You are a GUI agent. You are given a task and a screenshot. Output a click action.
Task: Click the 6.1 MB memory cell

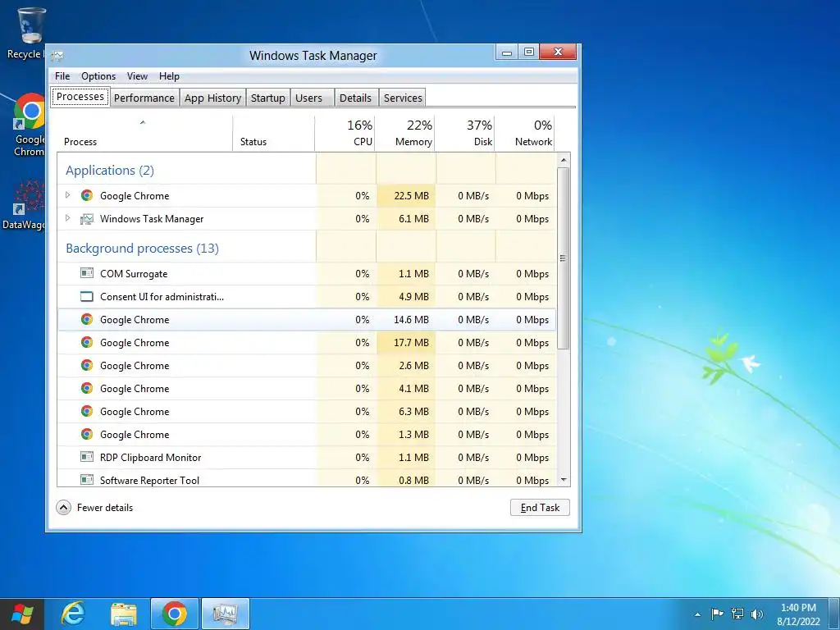pos(406,218)
